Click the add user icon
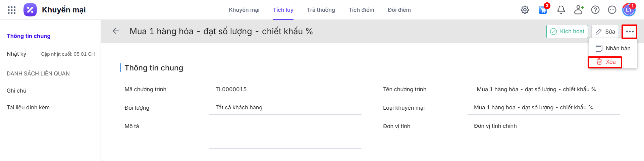The image size is (644, 161). [579, 10]
